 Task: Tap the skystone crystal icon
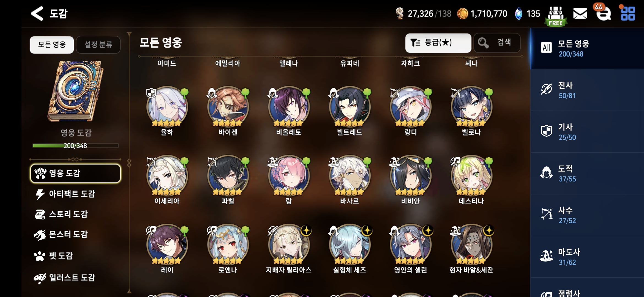[519, 13]
